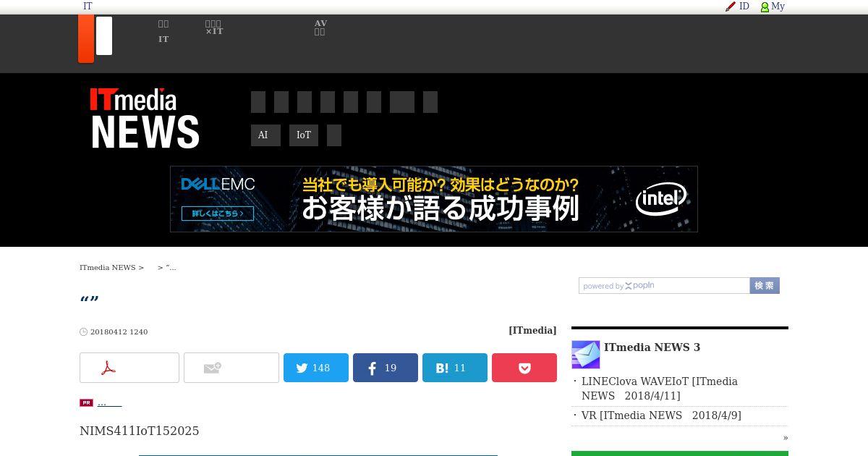Save article to Pocket button

524,368
